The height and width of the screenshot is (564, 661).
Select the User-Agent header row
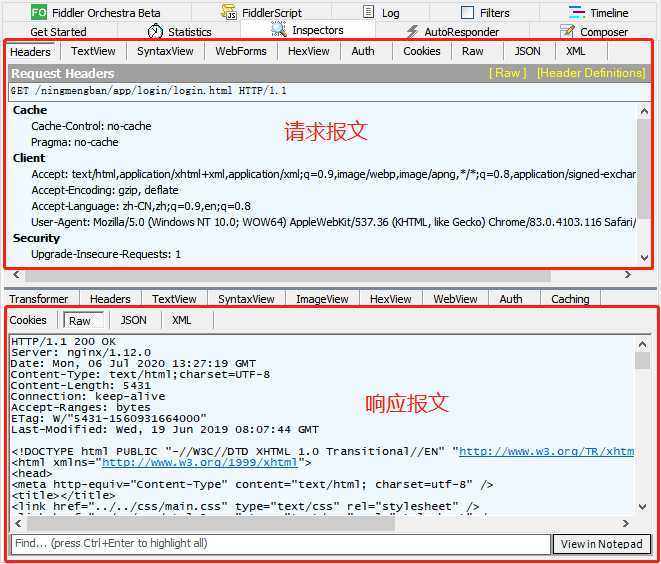pos(333,222)
